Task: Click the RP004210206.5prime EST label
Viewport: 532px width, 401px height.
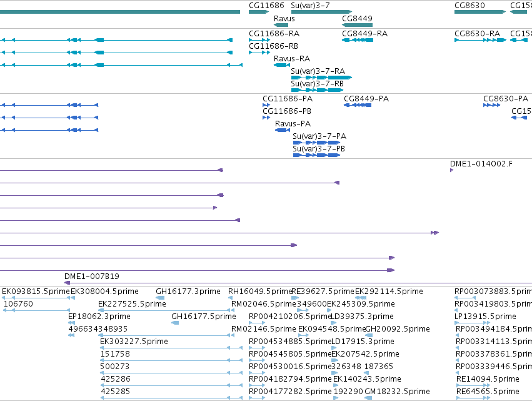Action: [x=289, y=317]
